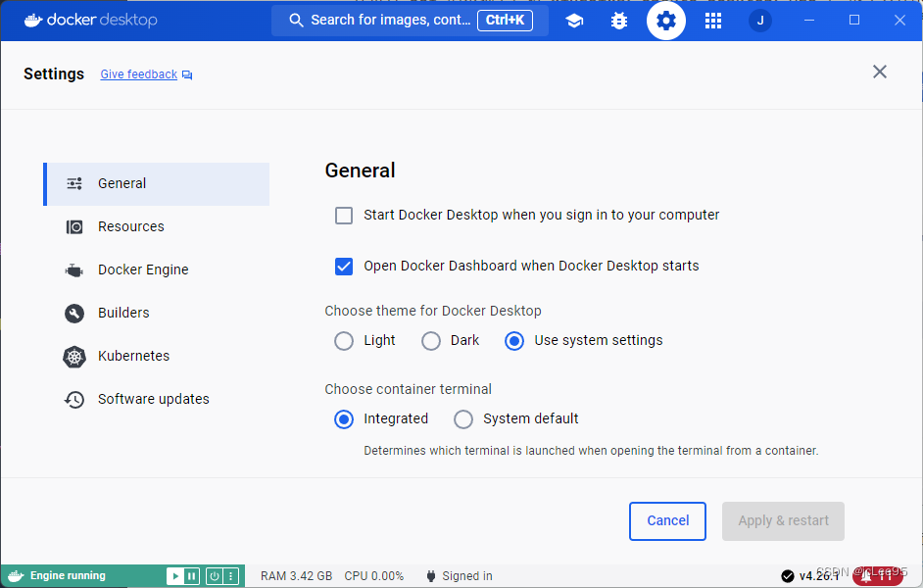Click the Signed in plug icon
The width and height of the screenshot is (923, 588).
(x=430, y=576)
